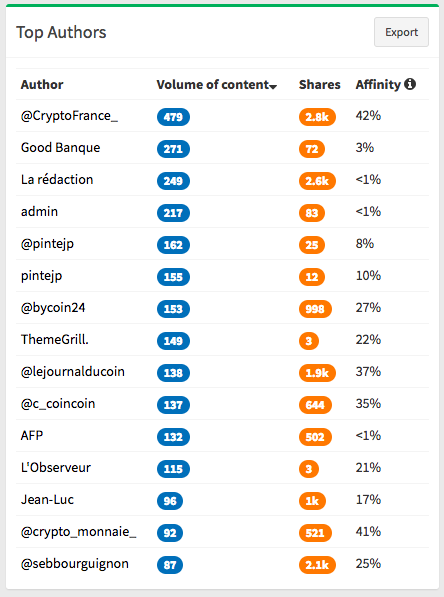
Task: Click the Export button
Action: tap(401, 32)
